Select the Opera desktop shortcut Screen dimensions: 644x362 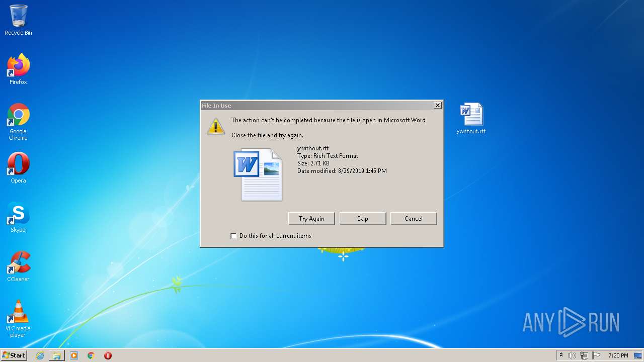click(x=18, y=168)
